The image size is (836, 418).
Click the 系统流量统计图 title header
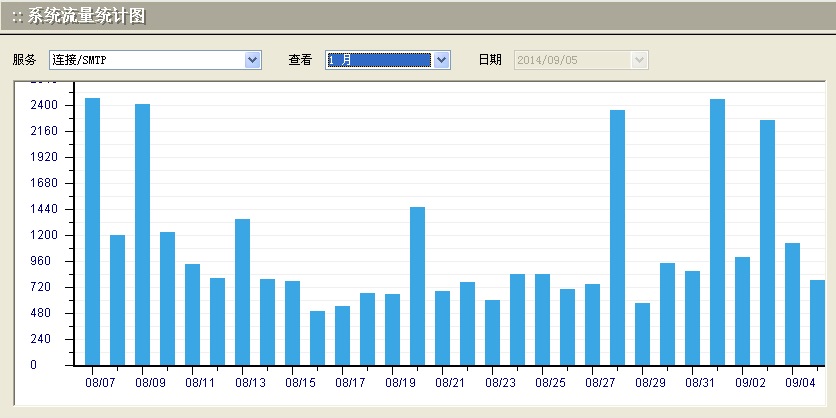(86, 17)
